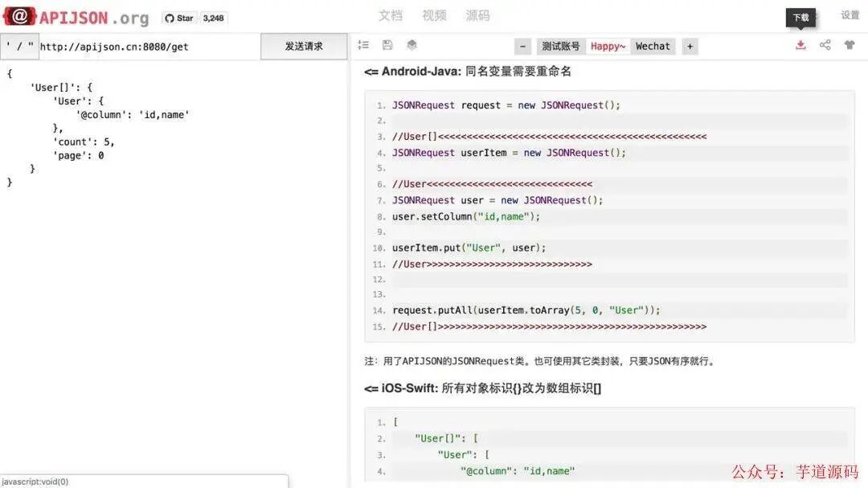Click code line 'userItem.put("User", user);'
Viewport: 868px width, 488px height.
(469, 248)
